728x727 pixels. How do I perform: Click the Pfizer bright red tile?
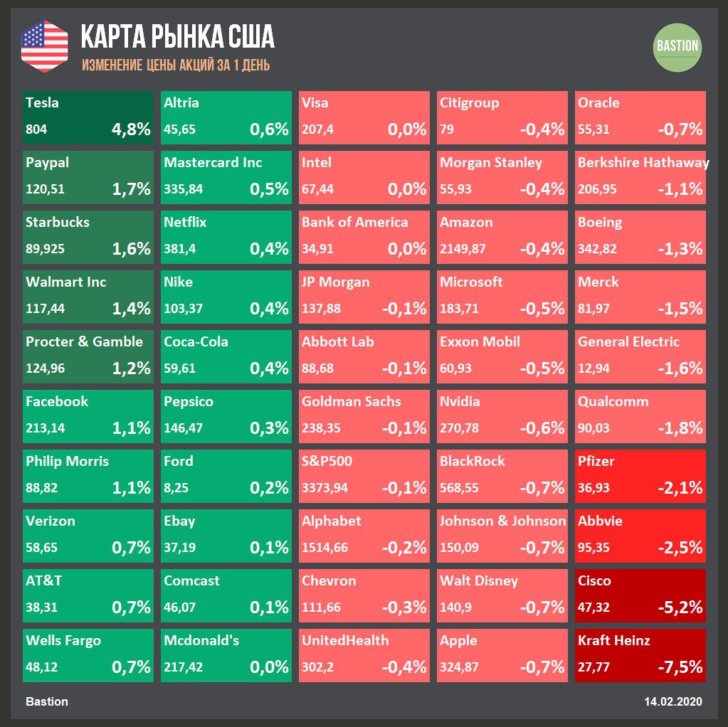coord(640,476)
